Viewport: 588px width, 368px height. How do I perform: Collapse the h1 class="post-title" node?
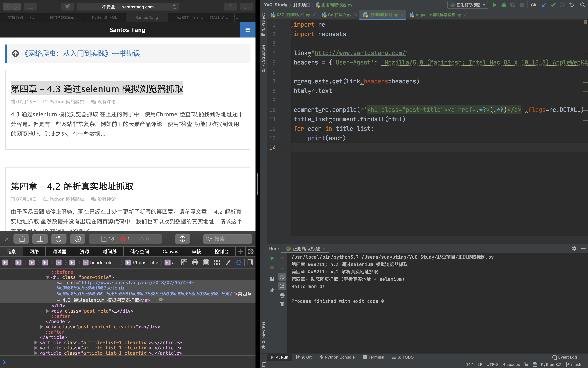point(48,277)
